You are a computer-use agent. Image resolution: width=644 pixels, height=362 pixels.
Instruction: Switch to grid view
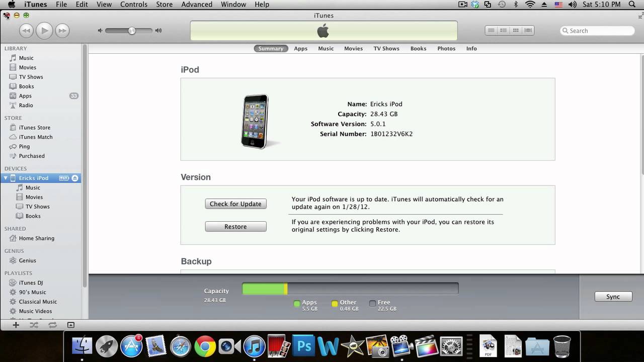pyautogui.click(x=516, y=31)
